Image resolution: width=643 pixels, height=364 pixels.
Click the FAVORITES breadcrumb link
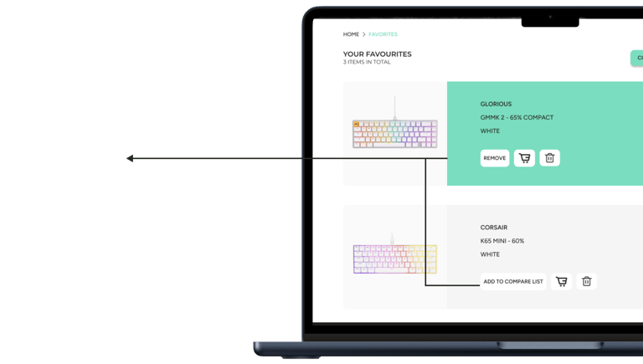click(383, 34)
